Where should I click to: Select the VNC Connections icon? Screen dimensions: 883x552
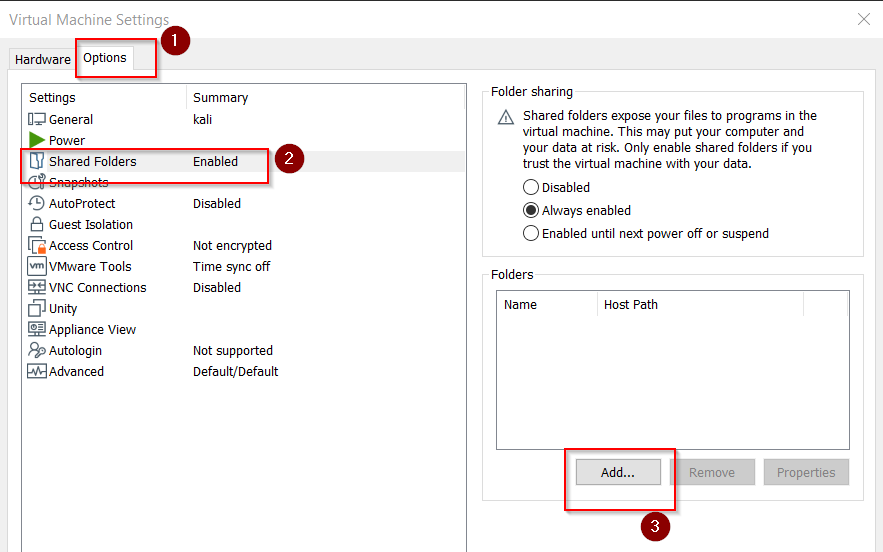point(37,287)
